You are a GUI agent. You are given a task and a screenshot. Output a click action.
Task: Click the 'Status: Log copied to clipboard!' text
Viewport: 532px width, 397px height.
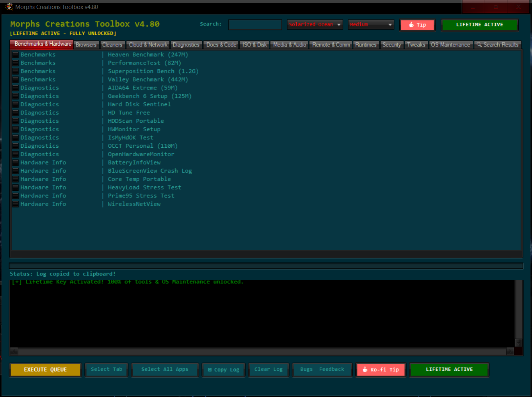62,274
